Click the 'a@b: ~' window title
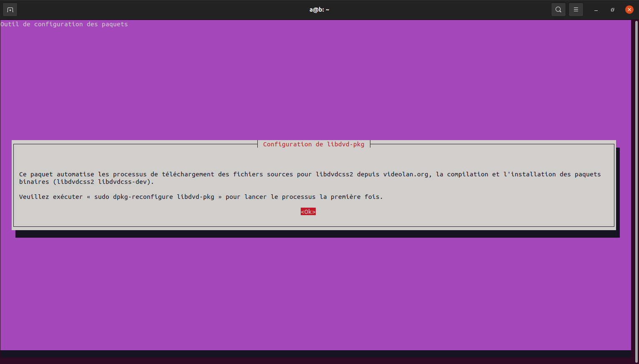The image size is (639, 364). coord(319,10)
